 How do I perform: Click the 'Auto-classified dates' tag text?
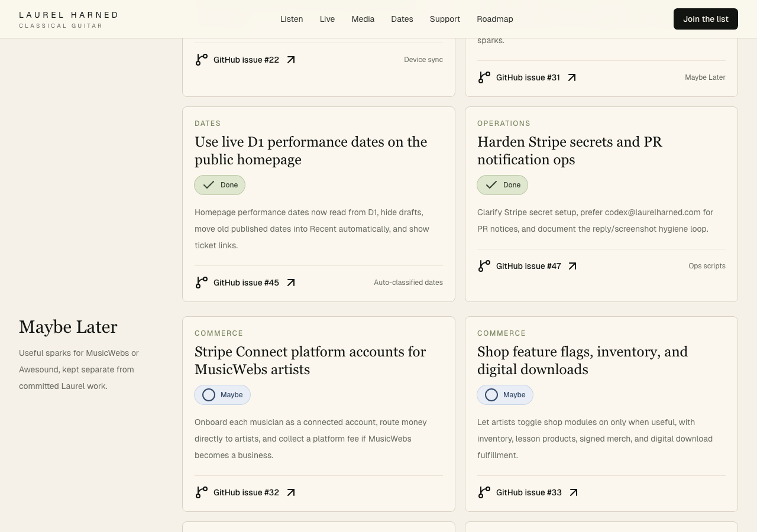tap(408, 283)
